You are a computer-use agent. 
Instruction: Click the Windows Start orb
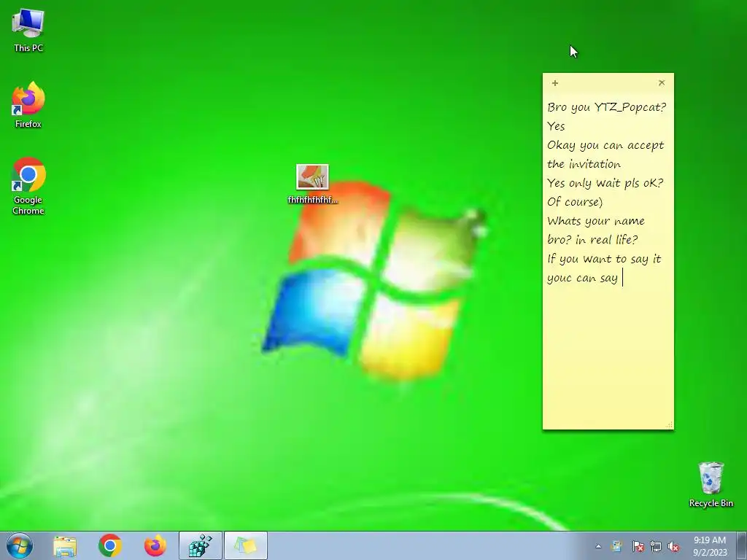[x=20, y=545]
